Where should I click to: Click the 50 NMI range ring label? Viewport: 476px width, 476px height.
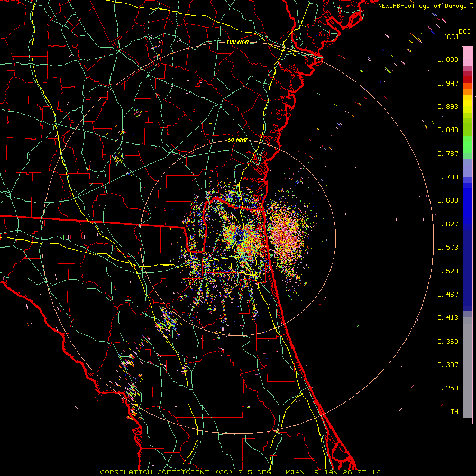[x=237, y=140]
